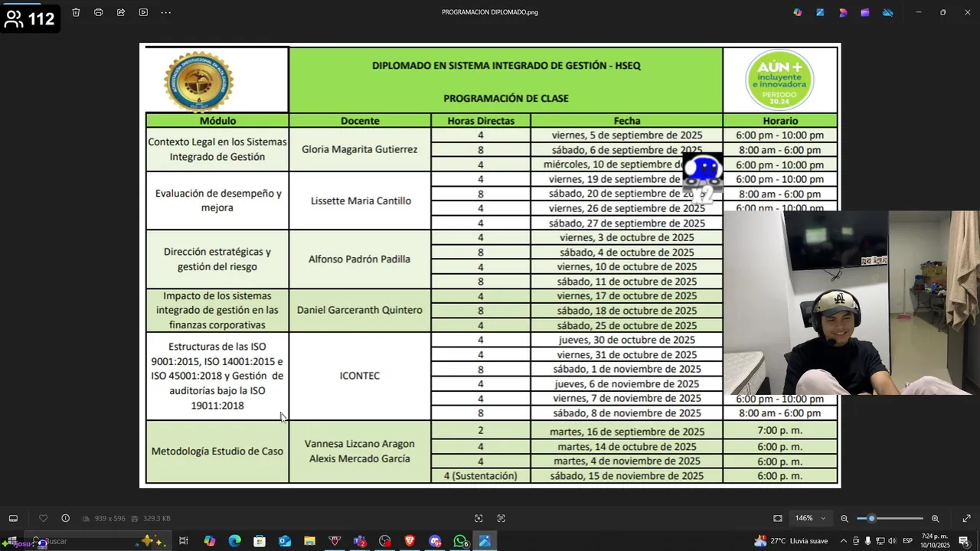Open Copilot from the Photos title bar
Image resolution: width=980 pixels, height=551 pixels.
click(798, 12)
